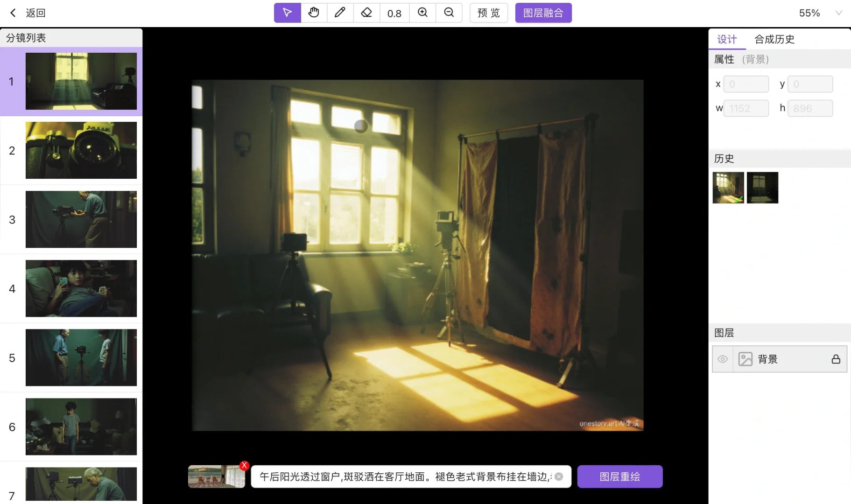Zoom out of the canvas
This screenshot has width=851, height=504.
coord(448,13)
